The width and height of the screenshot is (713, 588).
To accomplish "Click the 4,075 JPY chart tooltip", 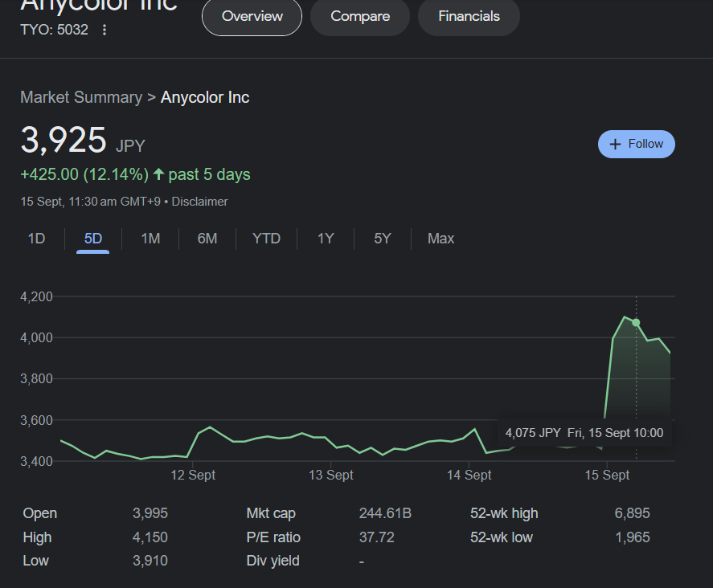I will coord(584,433).
